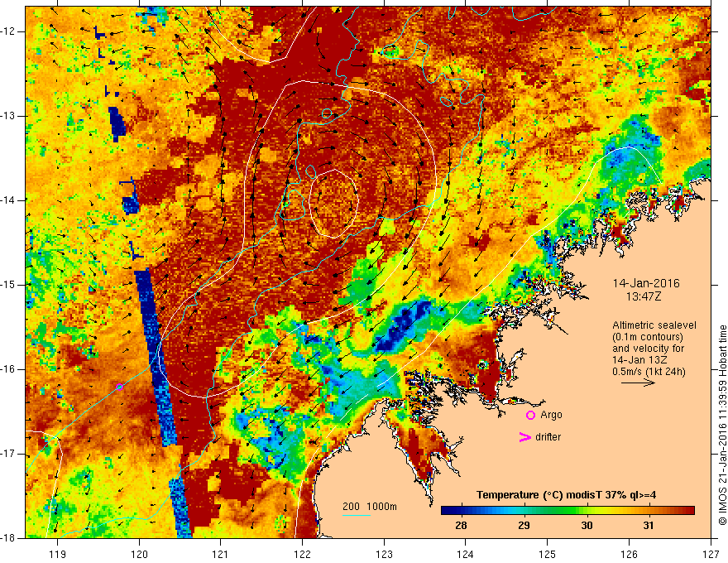Click the -13 latitude axis label
728x563 pixels.
[x=8, y=116]
